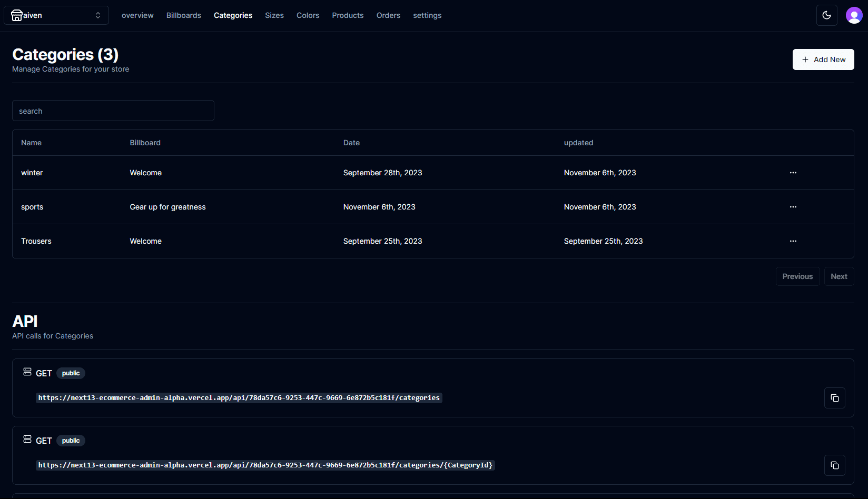Click the Add New button
Screen dimensions: 868x499
click(x=823, y=59)
